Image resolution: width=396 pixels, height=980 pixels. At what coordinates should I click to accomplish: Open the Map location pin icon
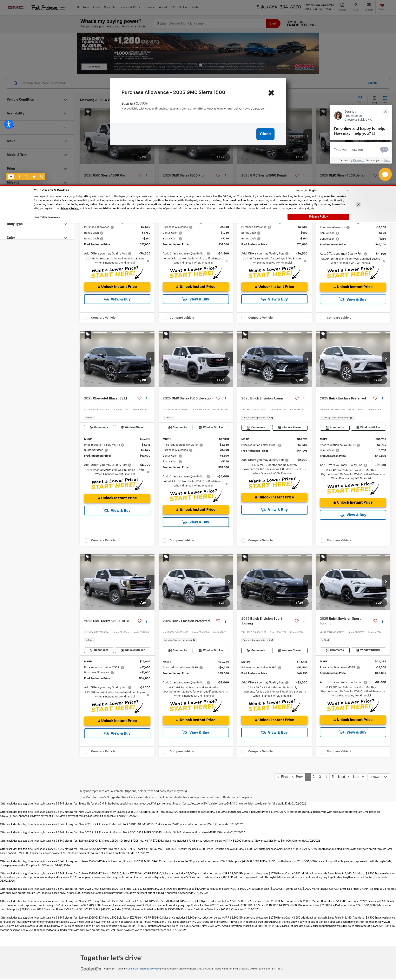[x=355, y=5]
